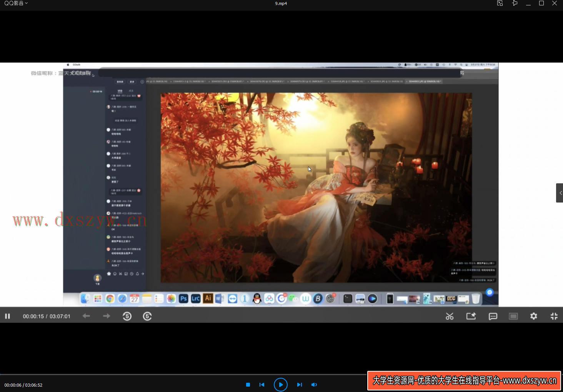Open the QQ影音 main menu dropdown

16,3
